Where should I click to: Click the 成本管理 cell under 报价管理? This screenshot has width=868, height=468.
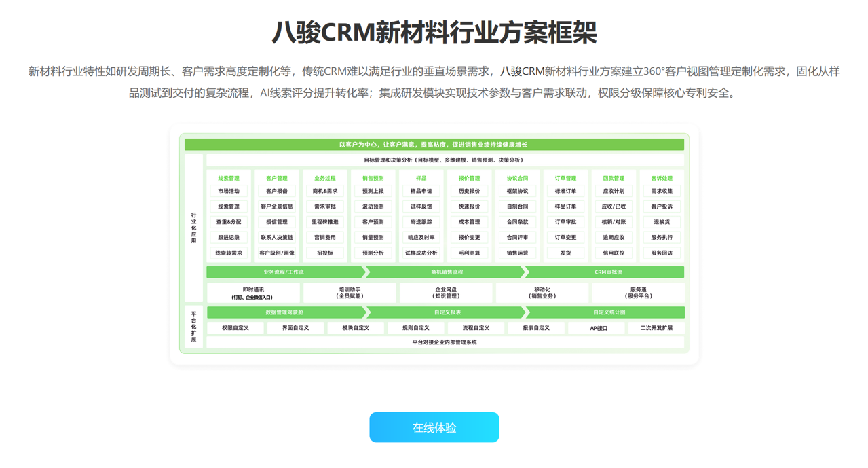[469, 222]
